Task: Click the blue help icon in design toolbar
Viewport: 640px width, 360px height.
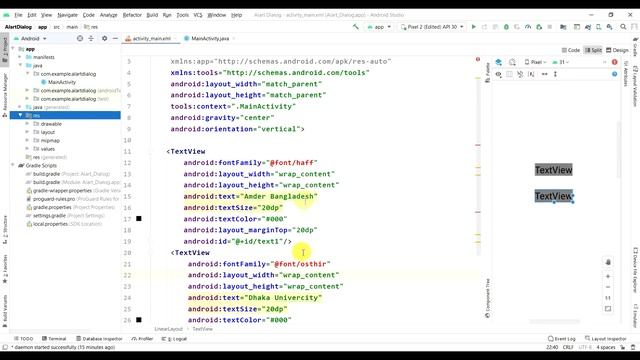Action: [x=614, y=74]
